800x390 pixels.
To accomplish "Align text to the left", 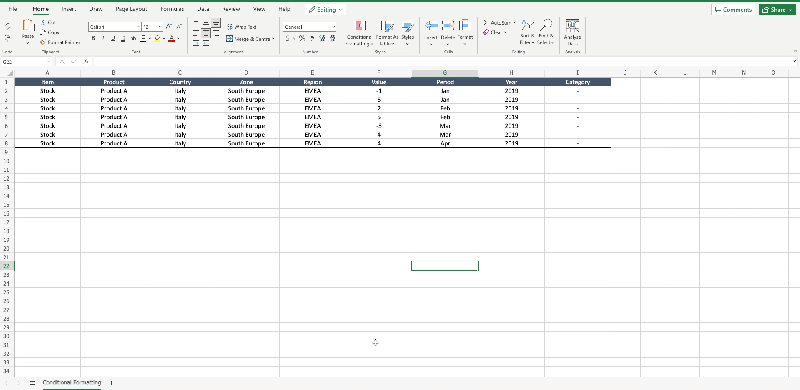I will pyautogui.click(x=196, y=34).
